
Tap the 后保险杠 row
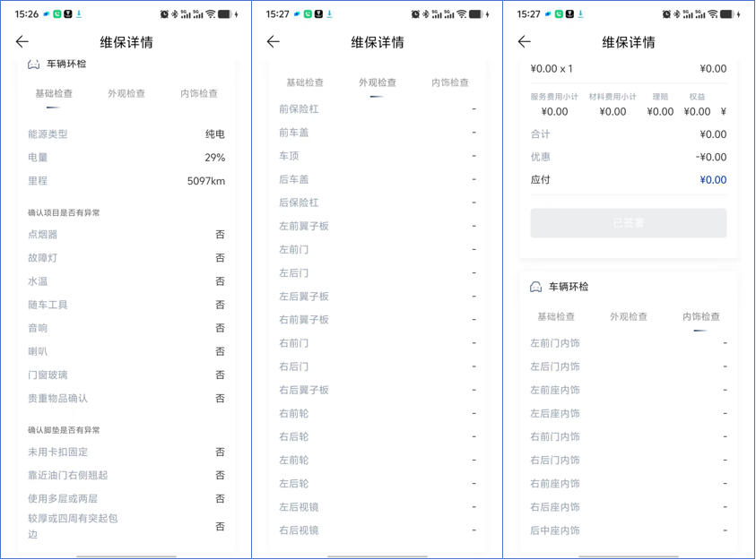pos(378,202)
